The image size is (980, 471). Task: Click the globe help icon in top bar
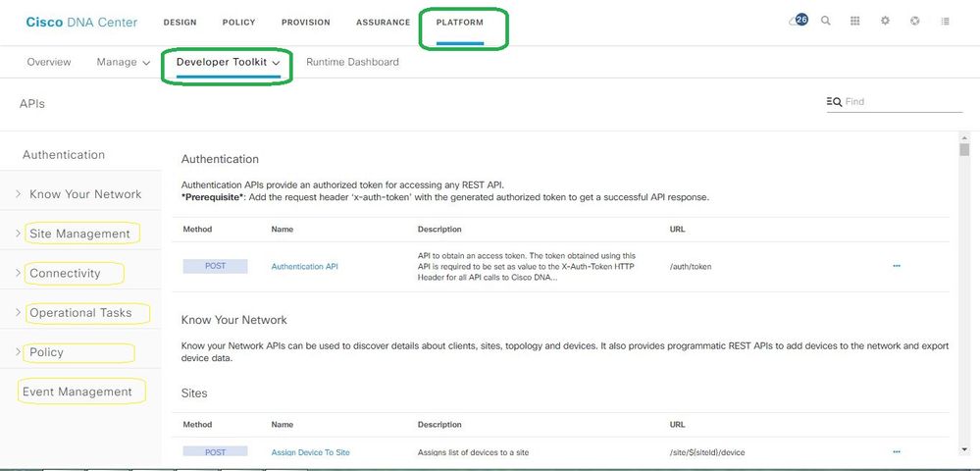(x=915, y=21)
